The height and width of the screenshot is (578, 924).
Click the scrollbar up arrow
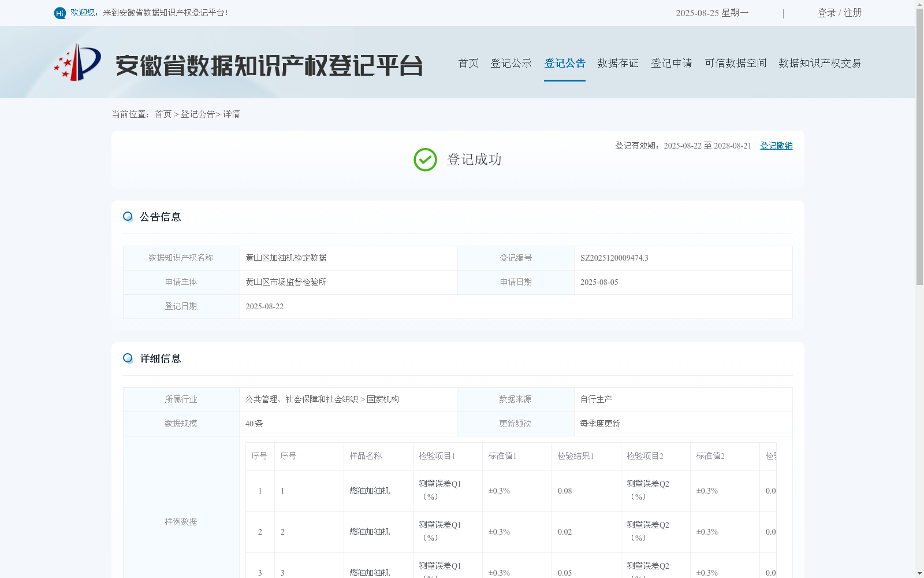920,4
